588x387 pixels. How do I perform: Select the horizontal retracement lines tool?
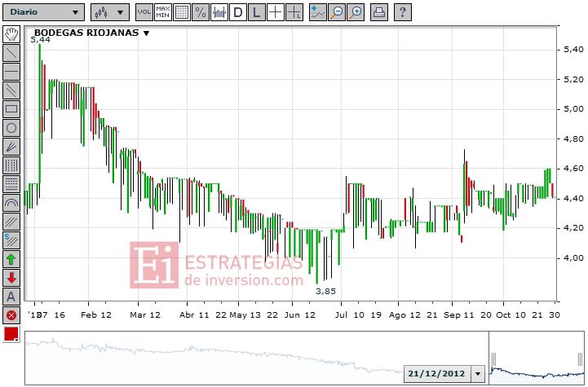pos(11,184)
